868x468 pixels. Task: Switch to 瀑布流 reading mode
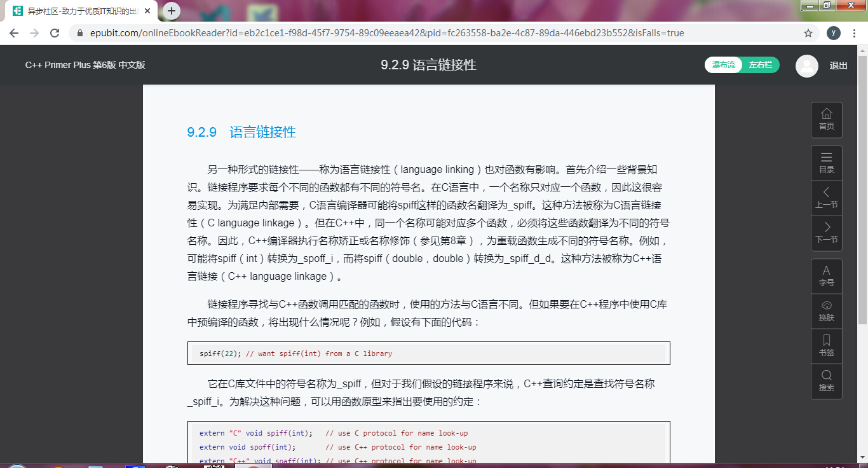(723, 65)
